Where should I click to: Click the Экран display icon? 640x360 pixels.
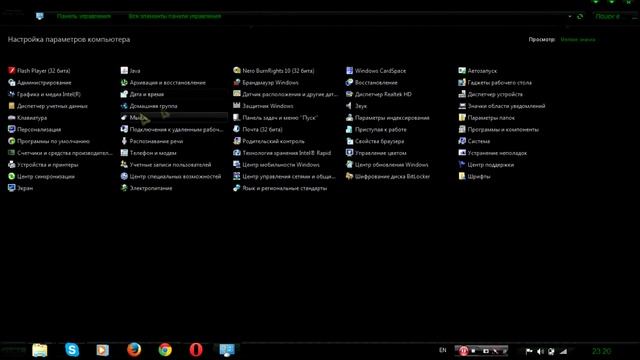(x=11, y=189)
